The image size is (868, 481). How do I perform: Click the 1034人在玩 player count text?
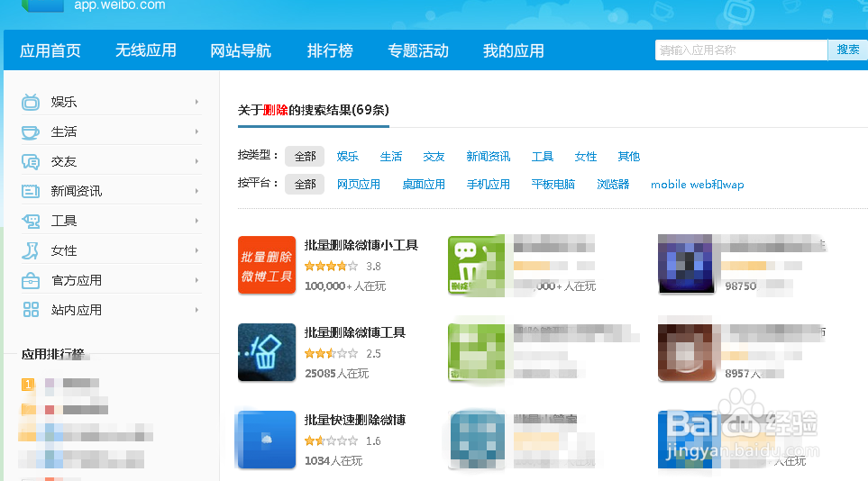(x=333, y=461)
